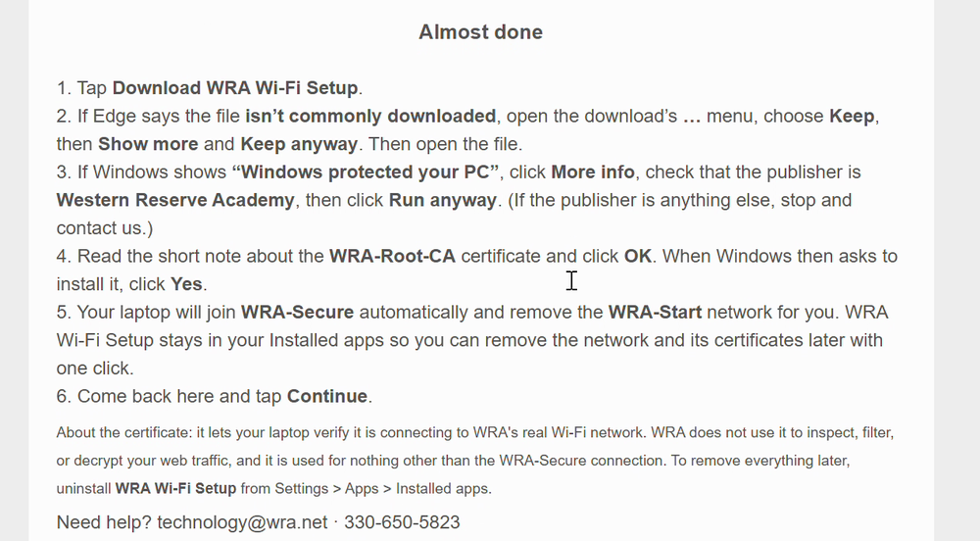This screenshot has height=541, width=980.
Task: Click bold 'WRA-Root-CA' certificate name
Action: coord(393,256)
